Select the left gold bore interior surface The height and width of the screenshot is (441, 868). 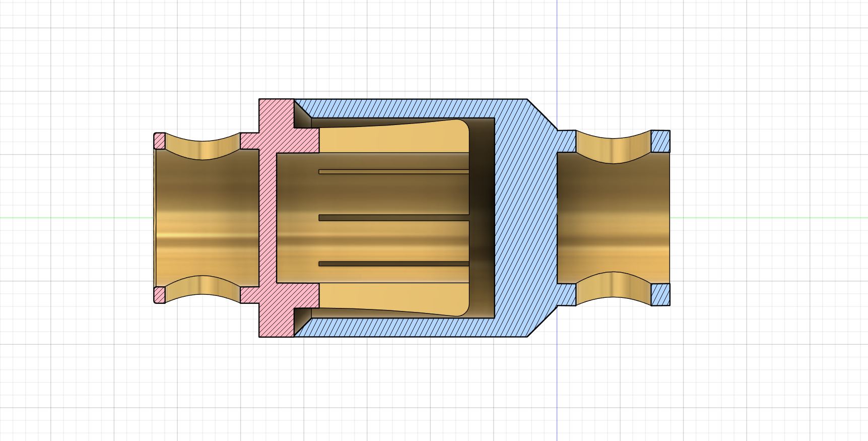click(x=207, y=218)
